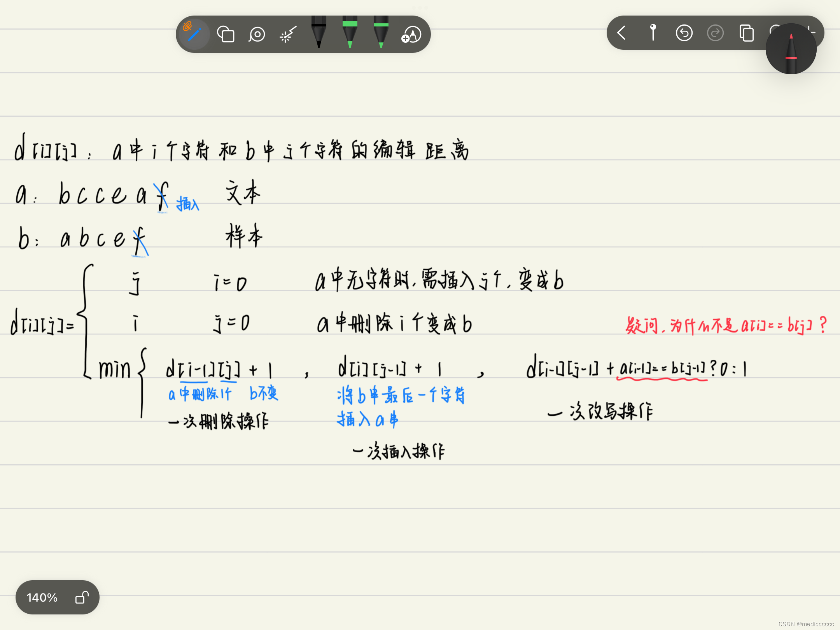840x630 pixels.
Task: Select the tape tool icon
Action: point(257,34)
